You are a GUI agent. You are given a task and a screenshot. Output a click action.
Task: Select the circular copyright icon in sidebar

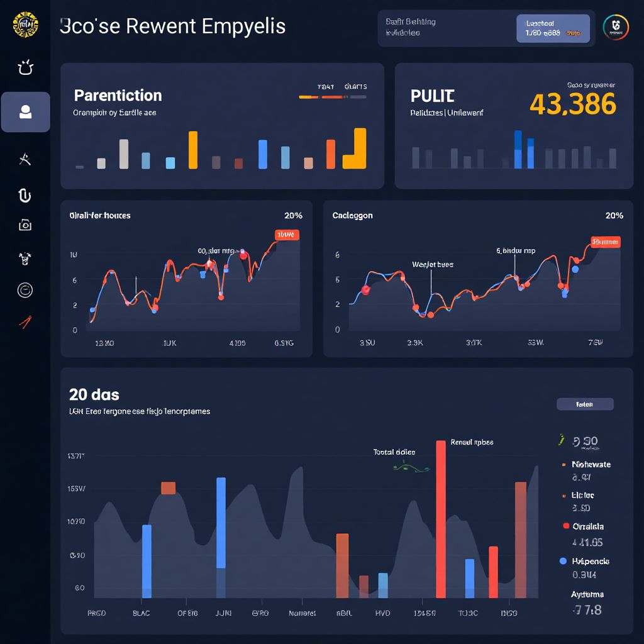point(25,290)
